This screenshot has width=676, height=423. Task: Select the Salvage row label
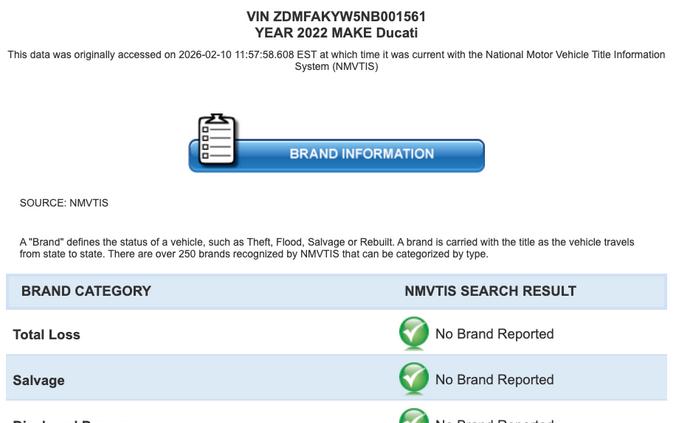pyautogui.click(x=39, y=380)
